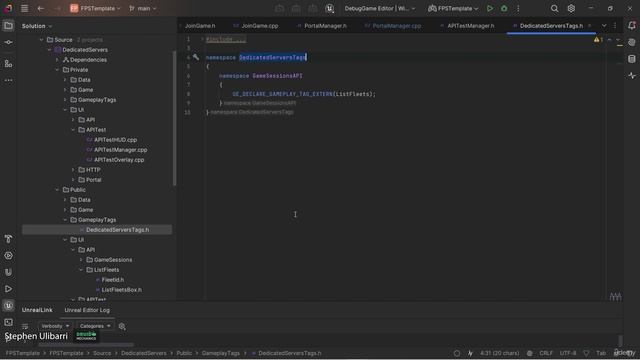Open Search Everywhere magnifier

pyautogui.click(x=554, y=8)
